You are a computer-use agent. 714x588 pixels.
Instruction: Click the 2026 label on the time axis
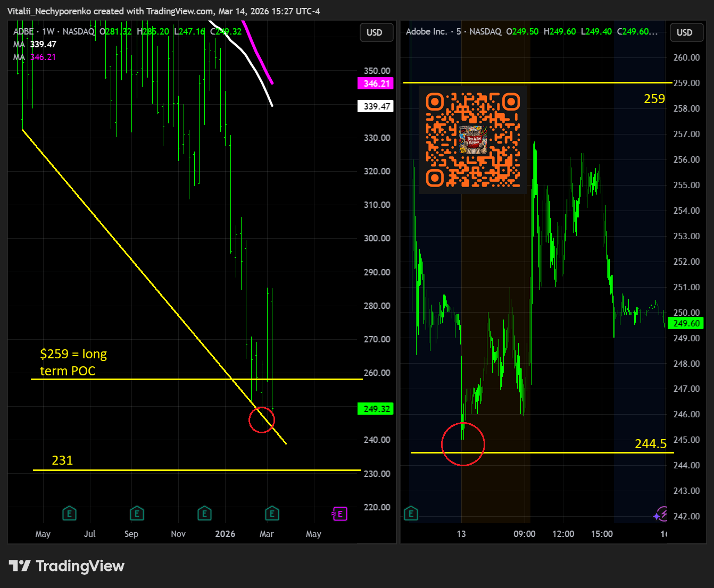[225, 534]
